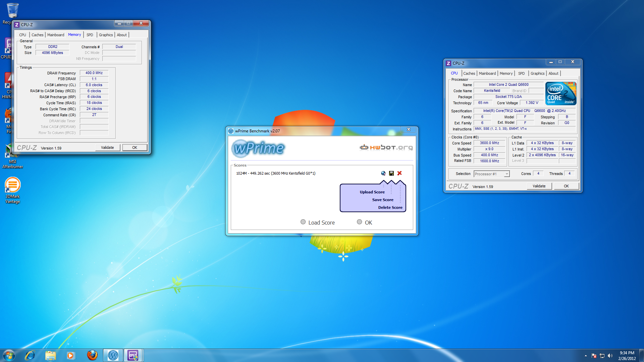Click the network icon in system tray
Image resolution: width=644 pixels, height=362 pixels.
pyautogui.click(x=602, y=356)
